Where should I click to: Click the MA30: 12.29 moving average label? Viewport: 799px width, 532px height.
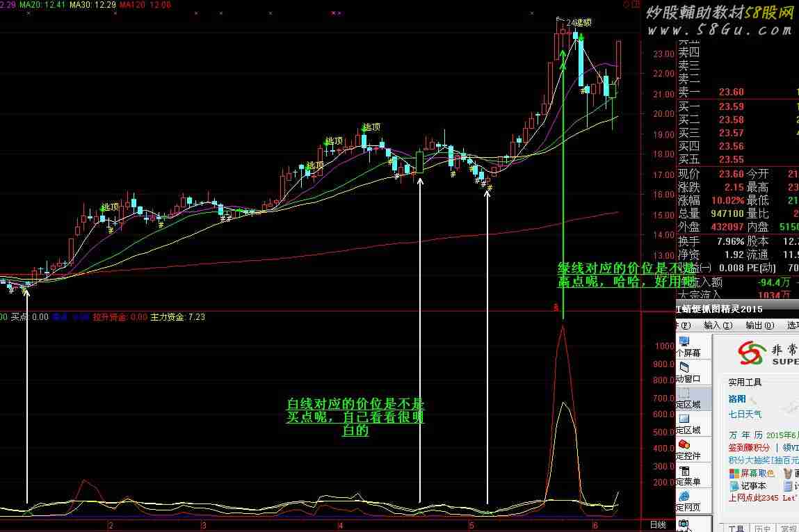pyautogui.click(x=92, y=5)
